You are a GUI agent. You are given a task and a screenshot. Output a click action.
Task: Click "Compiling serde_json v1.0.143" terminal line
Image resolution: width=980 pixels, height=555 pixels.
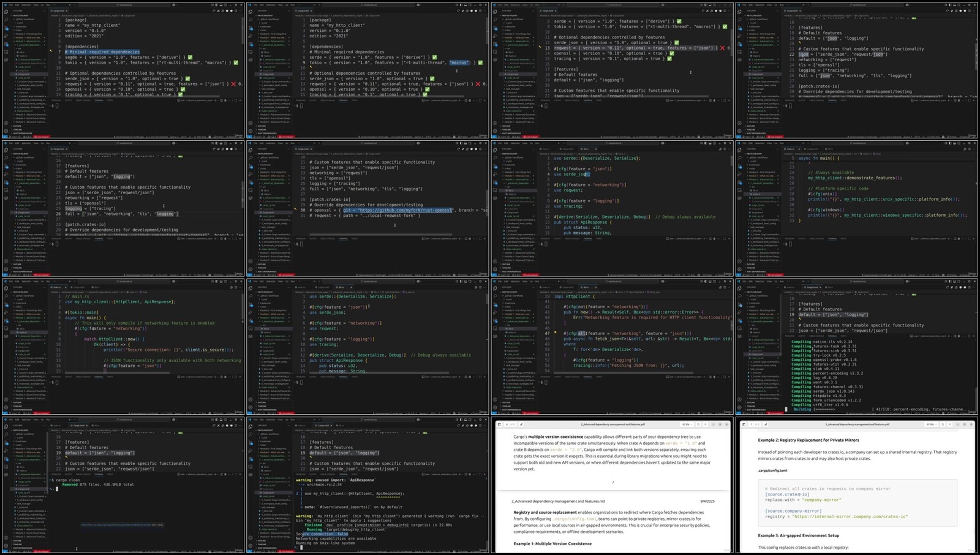824,391
